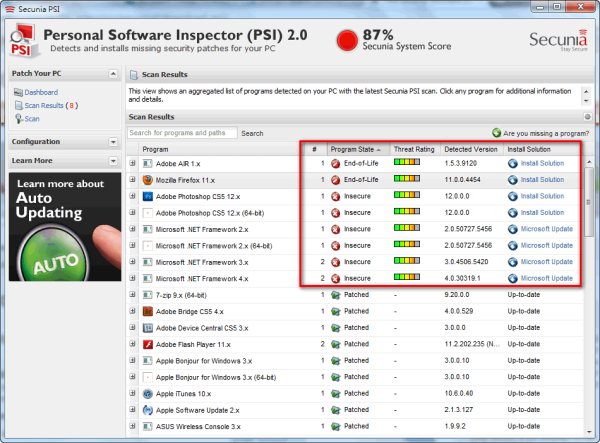Click the 'Search for programs and paths' field
The image size is (600, 443).
click(182, 133)
